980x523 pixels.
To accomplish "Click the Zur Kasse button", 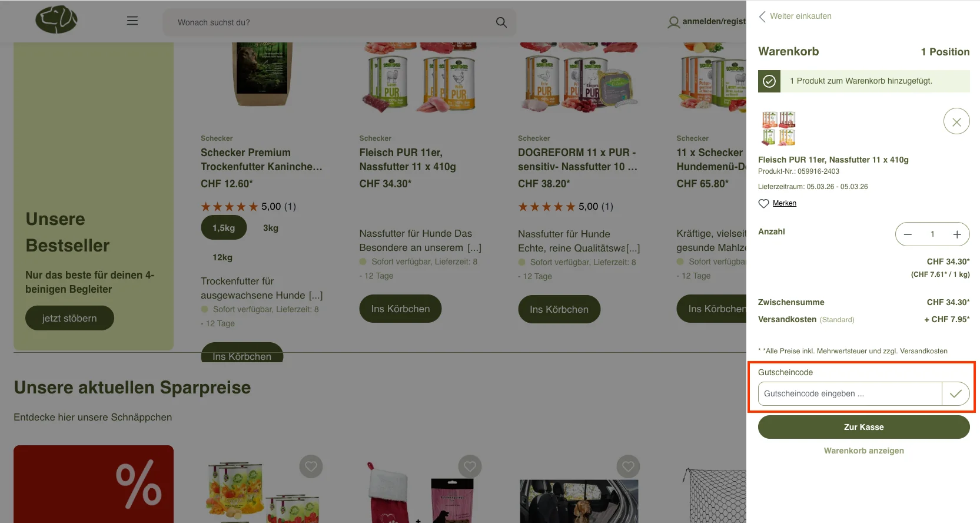I will coord(863,427).
